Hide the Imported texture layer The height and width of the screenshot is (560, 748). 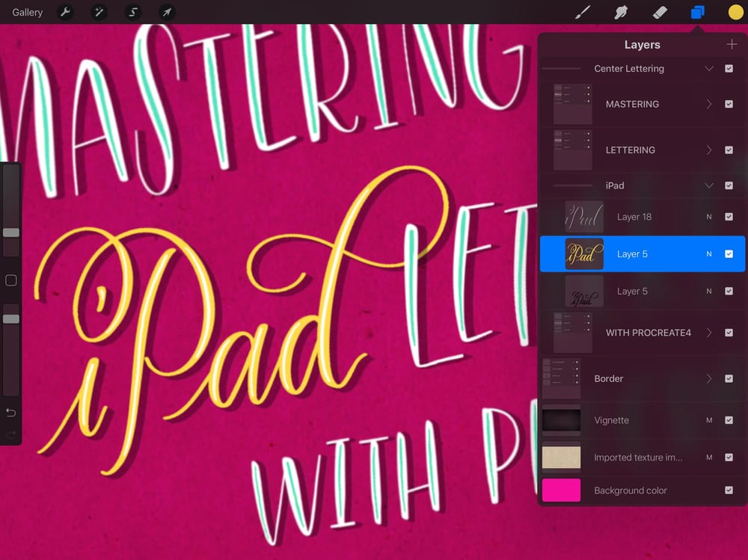(x=729, y=457)
